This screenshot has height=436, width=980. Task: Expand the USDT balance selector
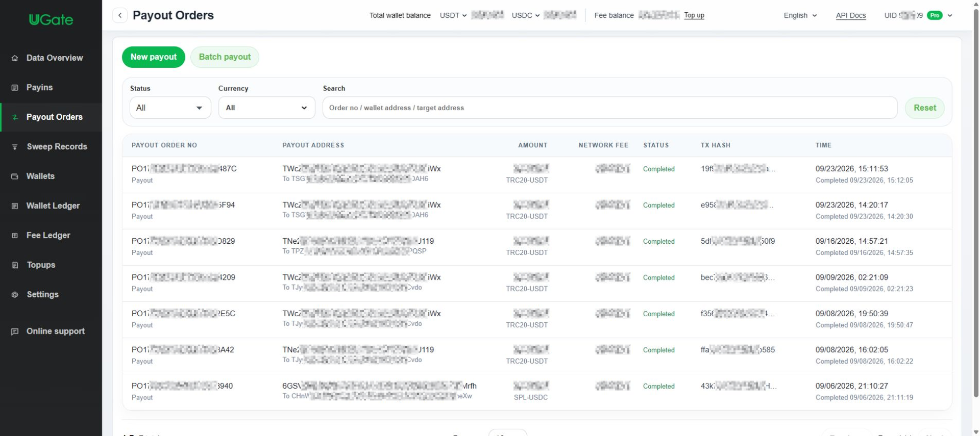tap(453, 15)
